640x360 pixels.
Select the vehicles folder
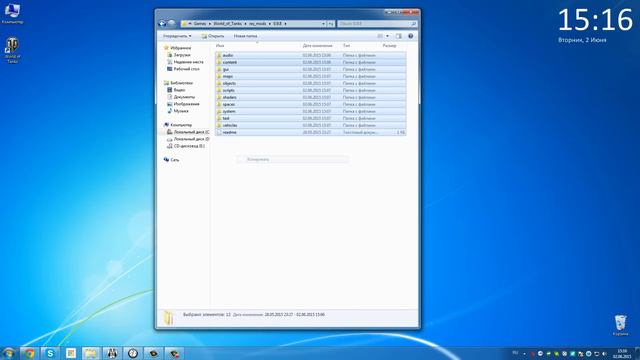311,125
